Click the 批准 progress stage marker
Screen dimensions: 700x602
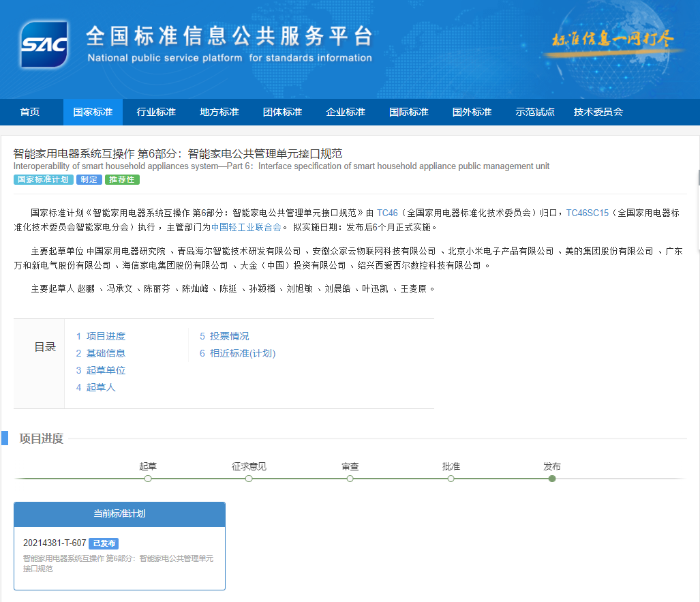pos(451,479)
